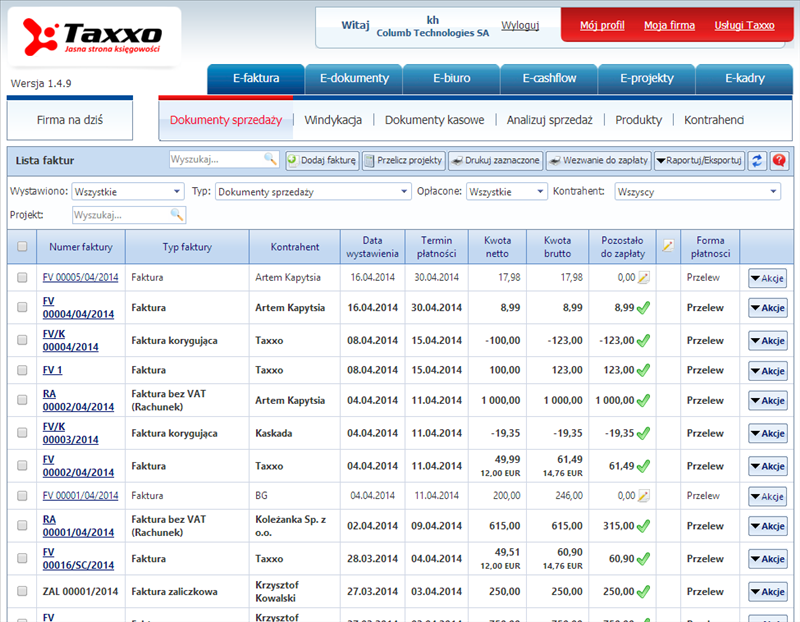
Task: Check the RA 00002/04/2014 row checkbox
Action: (x=22, y=400)
